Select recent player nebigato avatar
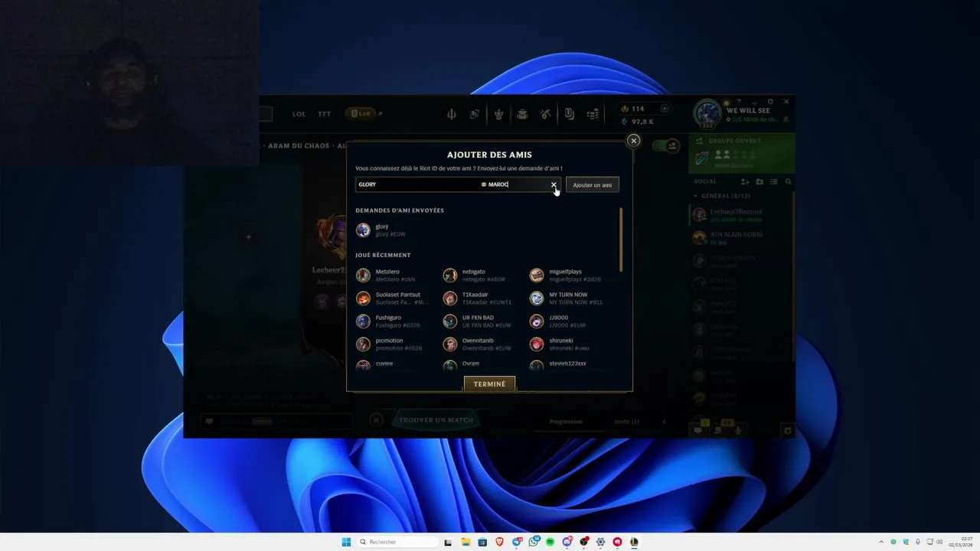 pyautogui.click(x=450, y=275)
